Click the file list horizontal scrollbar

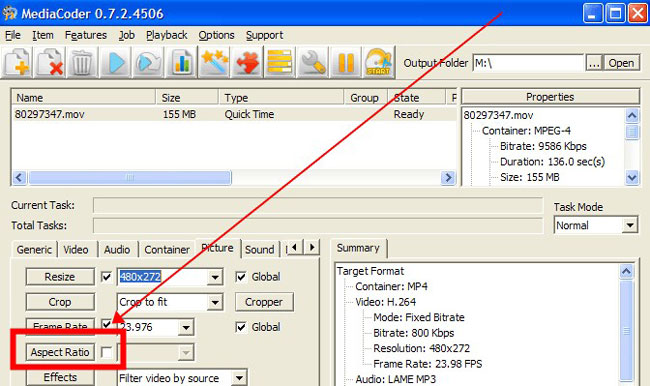click(x=231, y=178)
